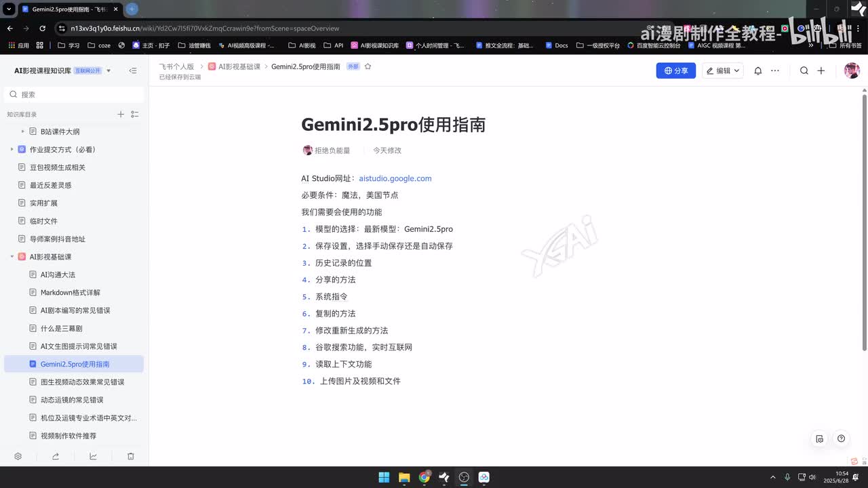Open the directory list options icon
868x488 pixels.
135,115
